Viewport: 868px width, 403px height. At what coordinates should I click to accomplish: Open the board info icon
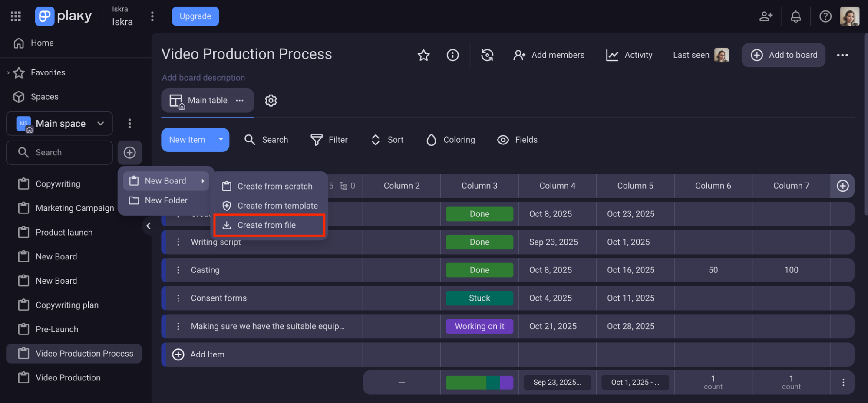pyautogui.click(x=452, y=55)
